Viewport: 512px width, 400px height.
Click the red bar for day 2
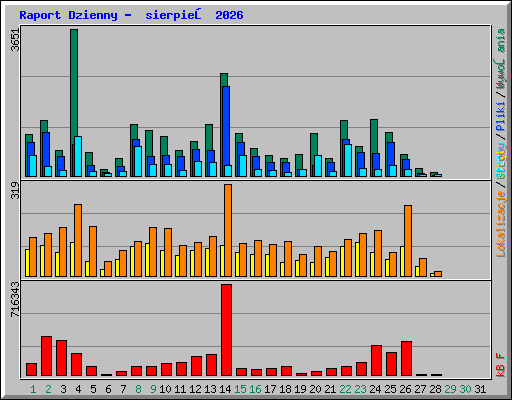point(46,356)
